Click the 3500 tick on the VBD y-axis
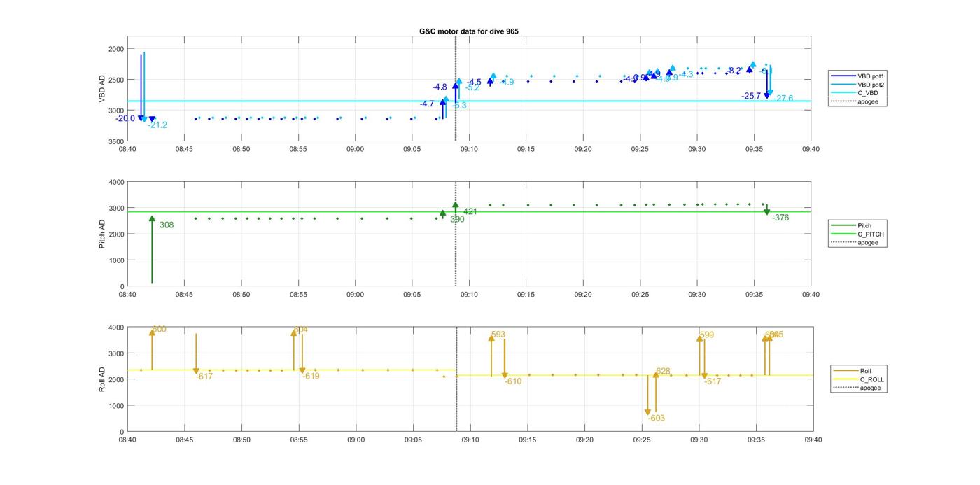Image resolution: width=980 pixels, height=485 pixels. 115,141
